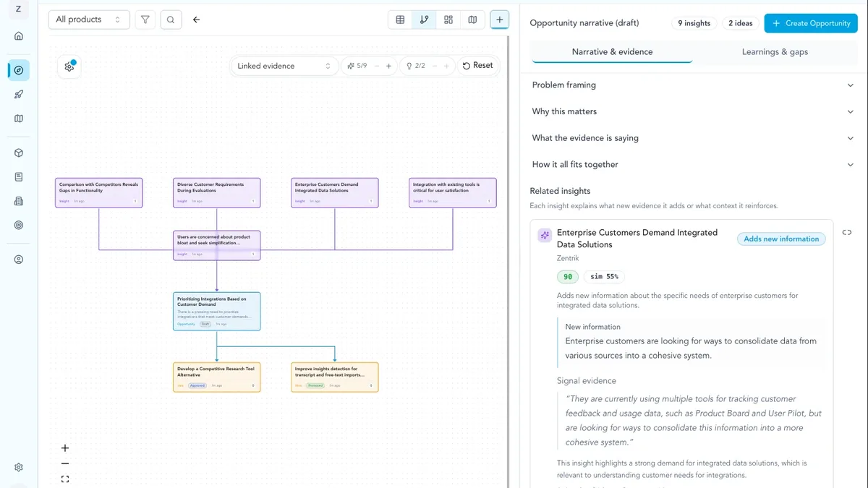The width and height of the screenshot is (868, 488).
Task: Open the target goals icon in sidebar
Action: click(x=19, y=226)
